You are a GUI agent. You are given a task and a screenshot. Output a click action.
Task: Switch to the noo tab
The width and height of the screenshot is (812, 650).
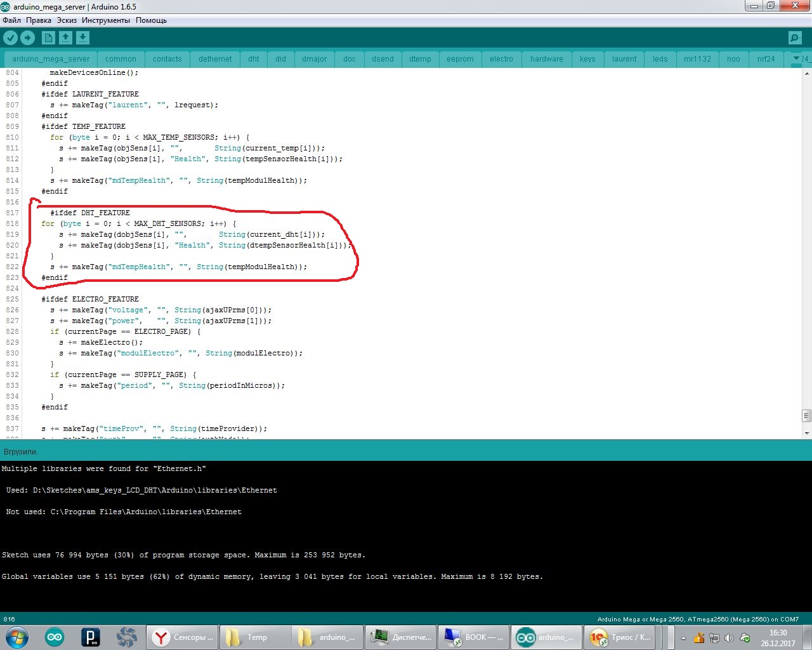click(x=734, y=59)
